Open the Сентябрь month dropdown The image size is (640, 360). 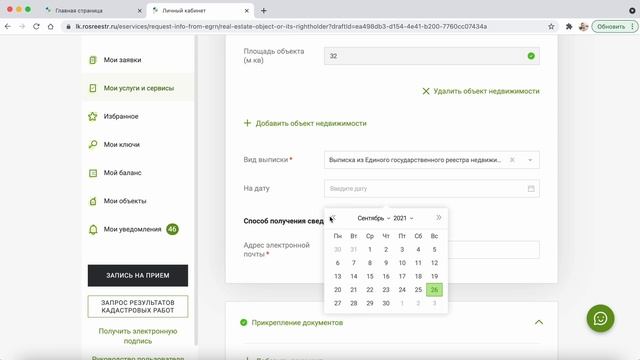[x=373, y=218]
